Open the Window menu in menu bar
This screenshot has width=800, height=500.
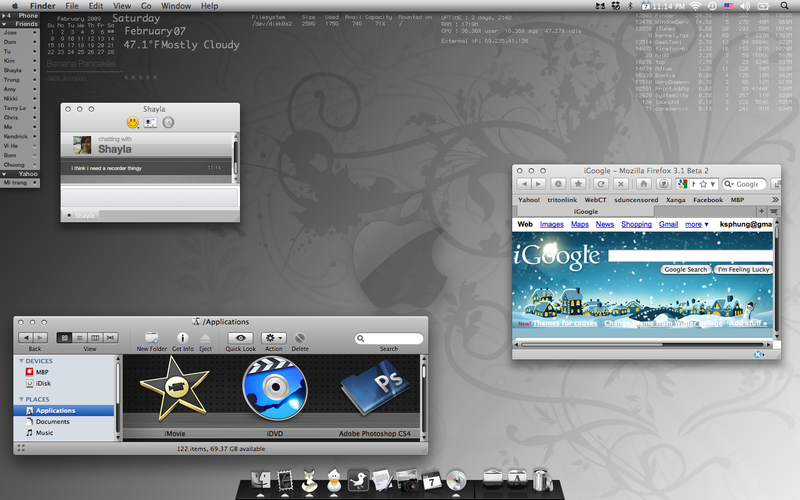click(x=176, y=6)
